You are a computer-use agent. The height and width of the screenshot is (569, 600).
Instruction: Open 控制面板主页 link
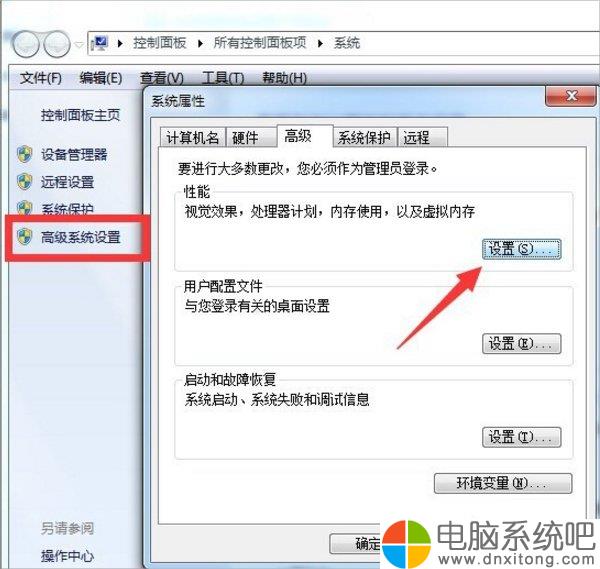[x=80, y=115]
